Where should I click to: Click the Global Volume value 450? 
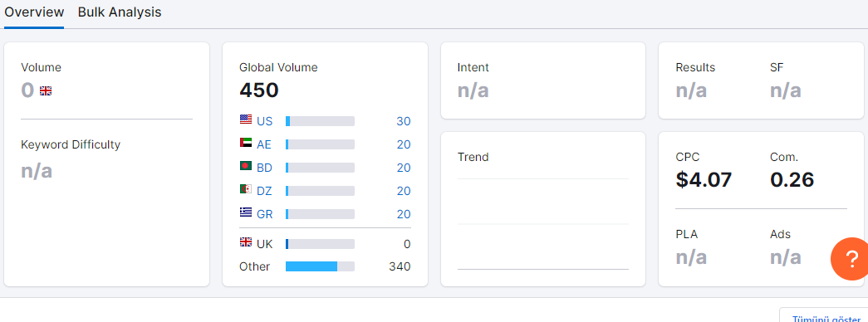coord(259,90)
